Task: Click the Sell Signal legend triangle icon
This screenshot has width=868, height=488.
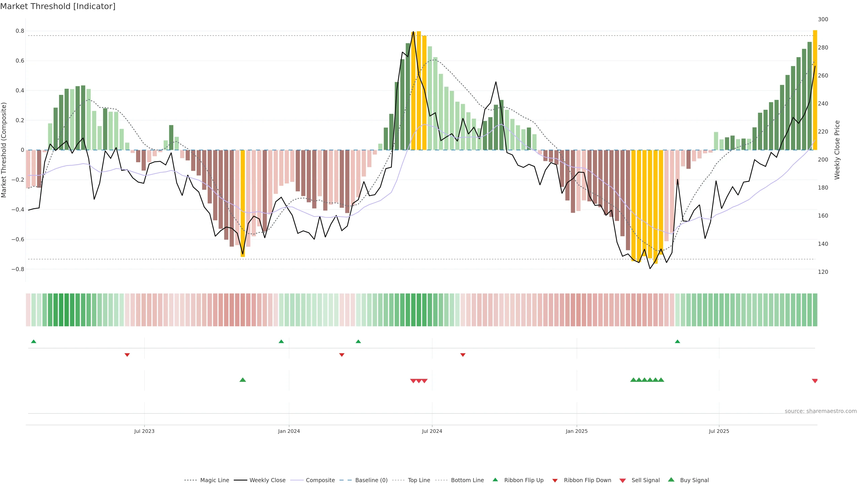Action: click(x=622, y=480)
